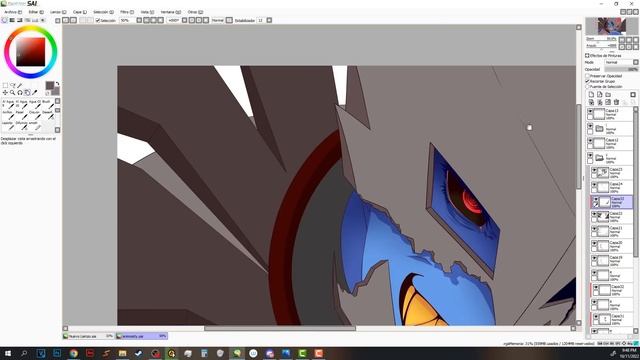Enable Fuente de Selección checkbox

coord(588,87)
